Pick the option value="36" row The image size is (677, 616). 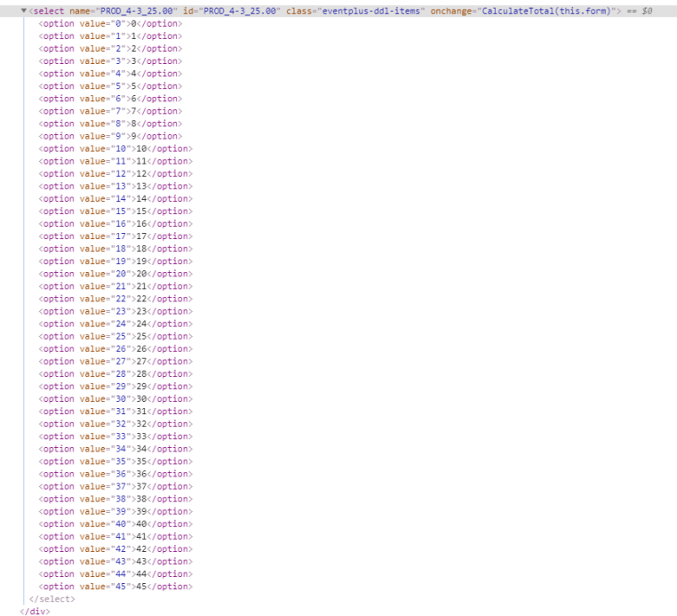coord(115,475)
